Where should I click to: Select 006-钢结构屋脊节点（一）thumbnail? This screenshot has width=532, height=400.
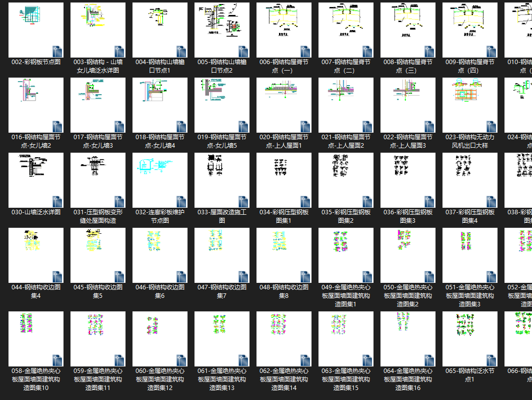point(284,30)
